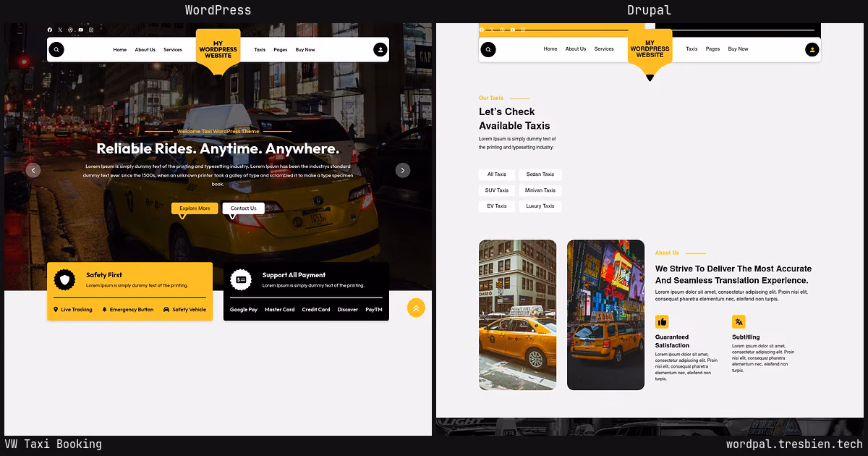
Task: Go to next slide with right arrow
Action: point(403,170)
